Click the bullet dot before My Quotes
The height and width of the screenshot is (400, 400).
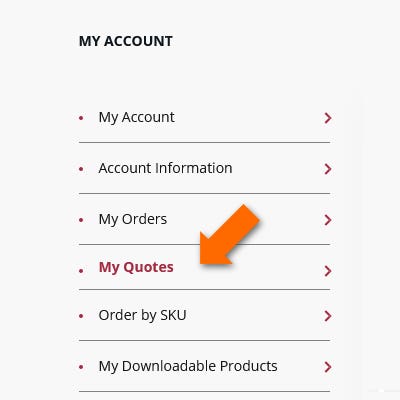pos(81,271)
